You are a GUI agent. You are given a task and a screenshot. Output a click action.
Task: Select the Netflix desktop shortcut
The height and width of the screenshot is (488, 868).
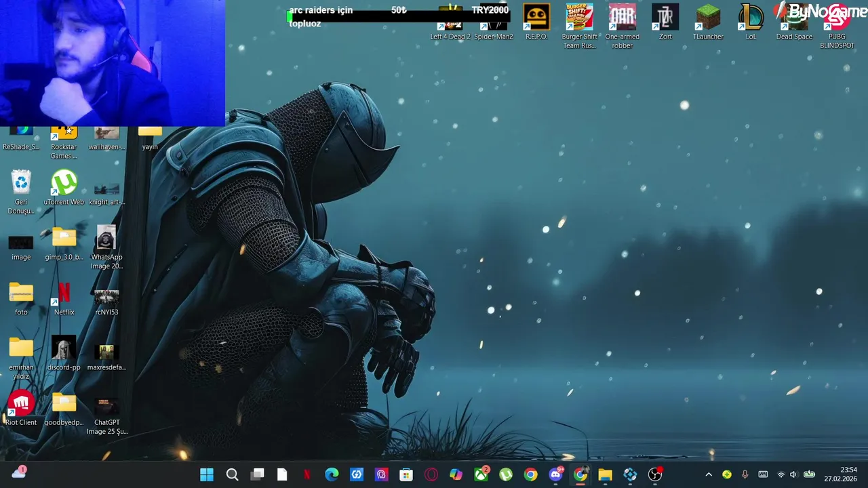pos(64,298)
